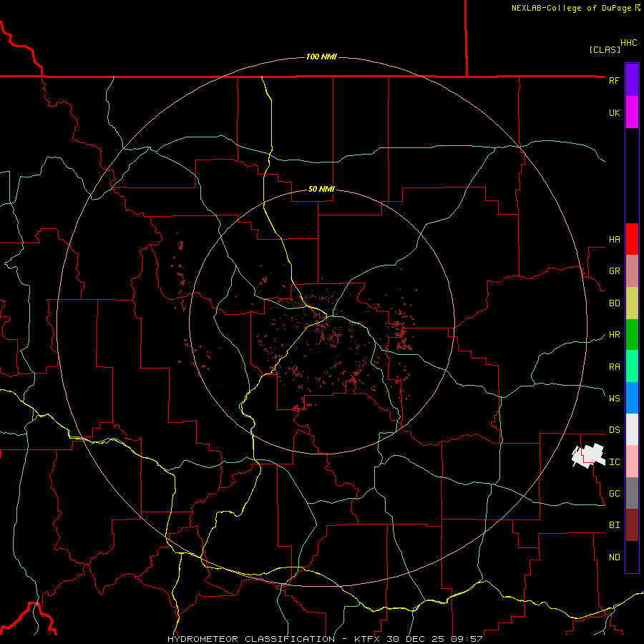Click the 30 DEC 25 date
644x644 pixels.
[x=424, y=639]
